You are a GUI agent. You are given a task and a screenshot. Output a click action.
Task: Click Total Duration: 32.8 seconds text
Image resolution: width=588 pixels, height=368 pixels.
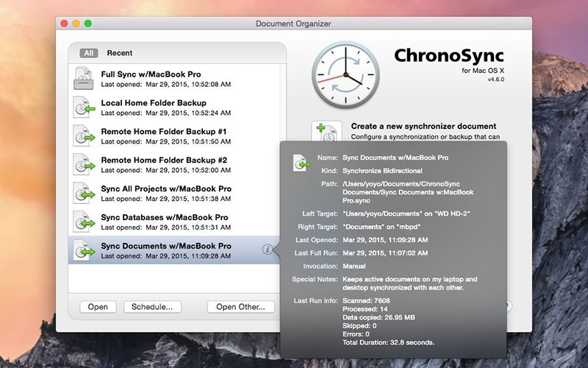[389, 342]
